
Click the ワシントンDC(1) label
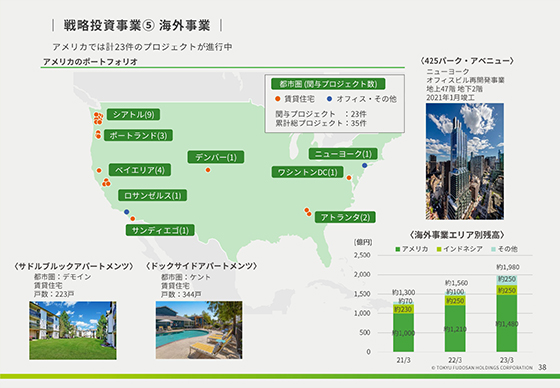click(308, 172)
